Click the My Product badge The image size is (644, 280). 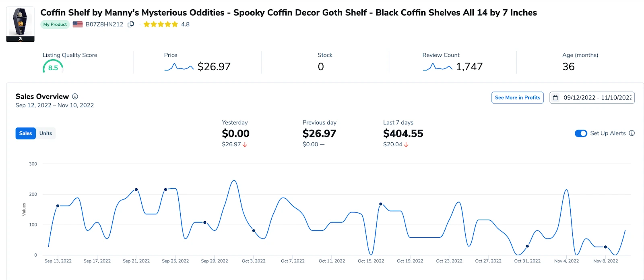pyautogui.click(x=55, y=25)
